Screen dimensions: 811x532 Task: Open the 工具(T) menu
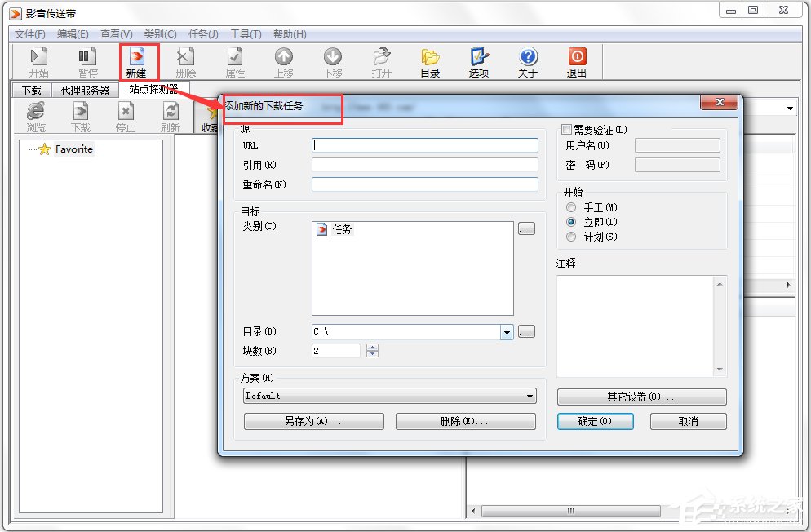tap(246, 34)
